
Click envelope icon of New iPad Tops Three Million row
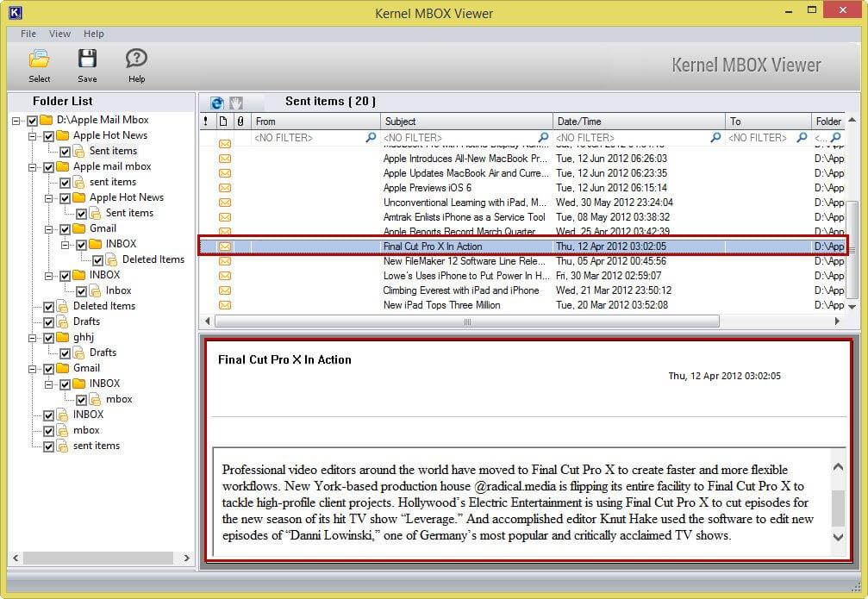225,305
